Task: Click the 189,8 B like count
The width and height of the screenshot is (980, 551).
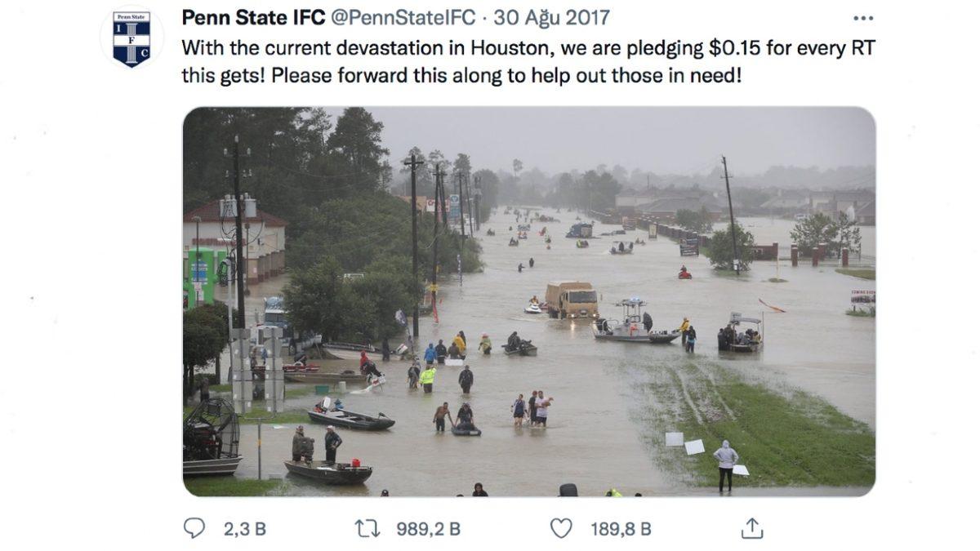Action: click(621, 529)
